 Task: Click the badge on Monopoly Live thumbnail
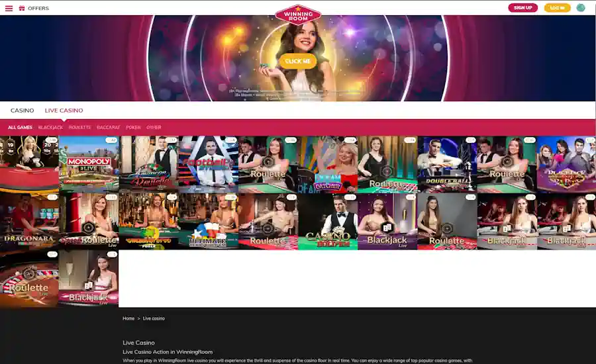(x=111, y=140)
